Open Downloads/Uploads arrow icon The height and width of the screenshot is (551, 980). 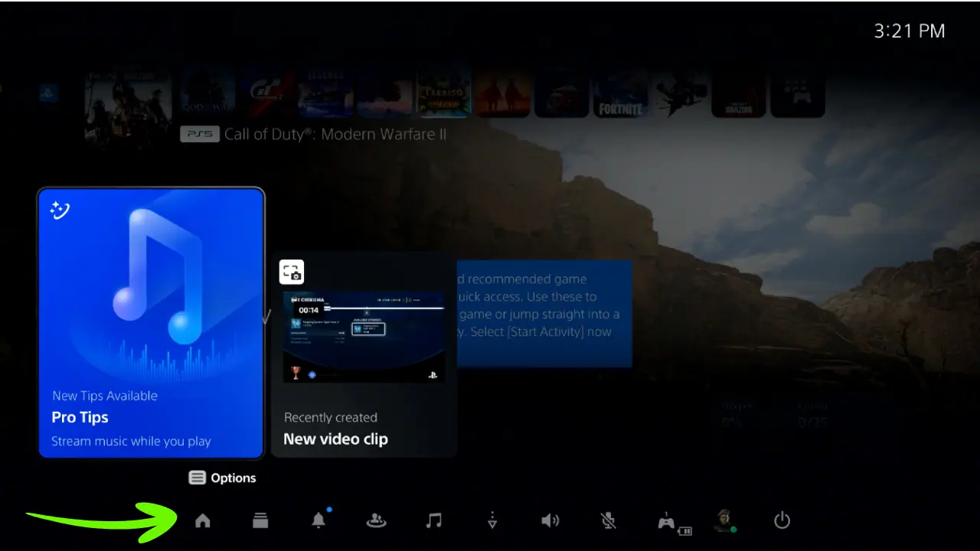(x=492, y=521)
